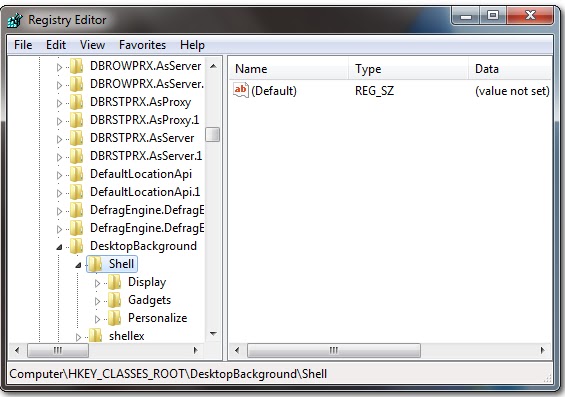Click the tree pane horizontal scroll thumb
Viewport: 565px width, 397px height.
(x=58, y=350)
